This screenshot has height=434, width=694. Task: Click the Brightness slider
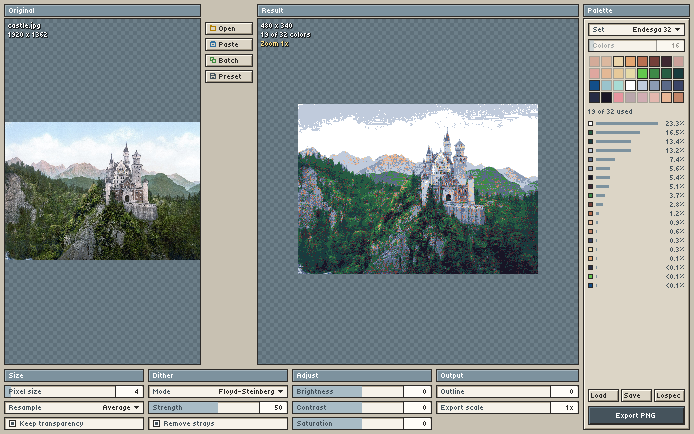tap(348, 392)
